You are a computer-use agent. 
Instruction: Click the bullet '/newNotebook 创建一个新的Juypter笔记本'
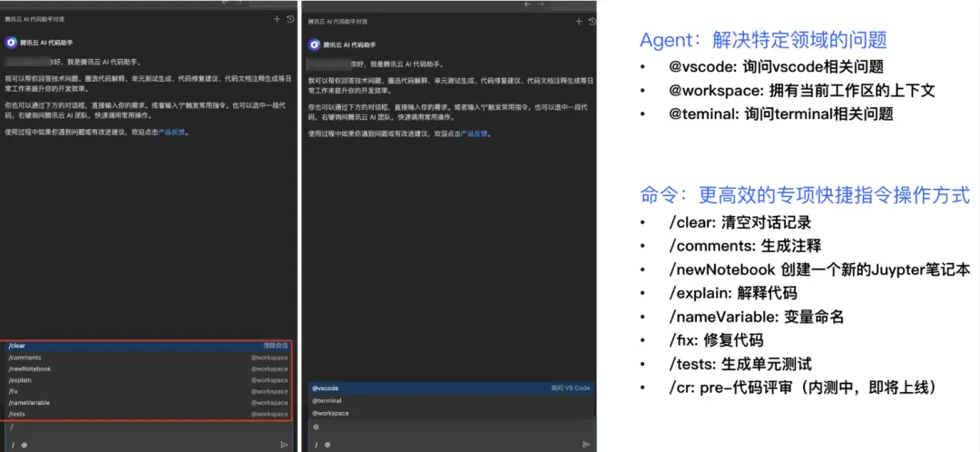pos(819,270)
